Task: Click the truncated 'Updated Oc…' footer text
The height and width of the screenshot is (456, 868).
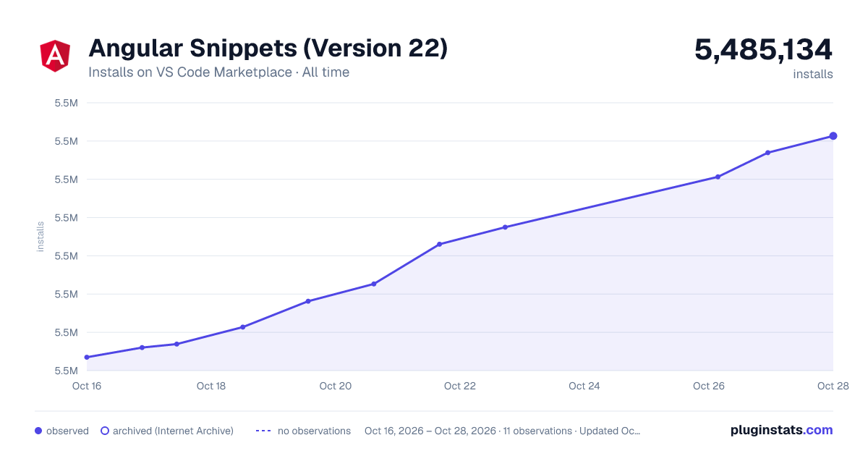Action: [610, 431]
